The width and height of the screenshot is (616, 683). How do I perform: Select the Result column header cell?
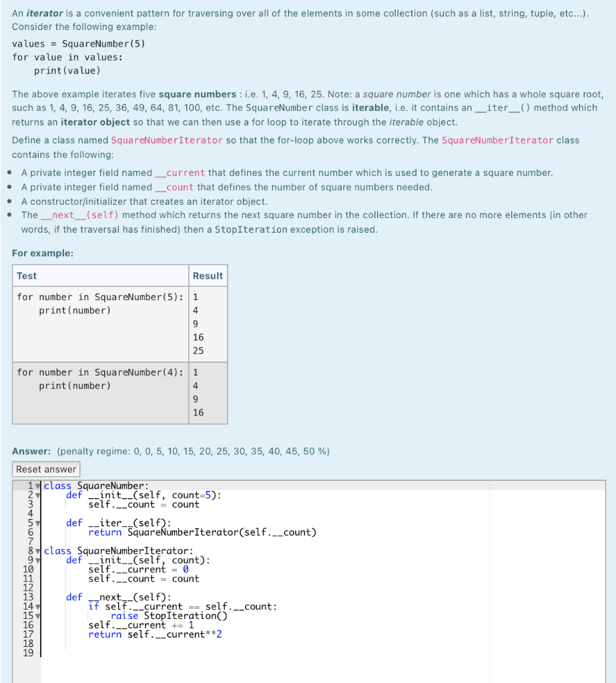[207, 275]
